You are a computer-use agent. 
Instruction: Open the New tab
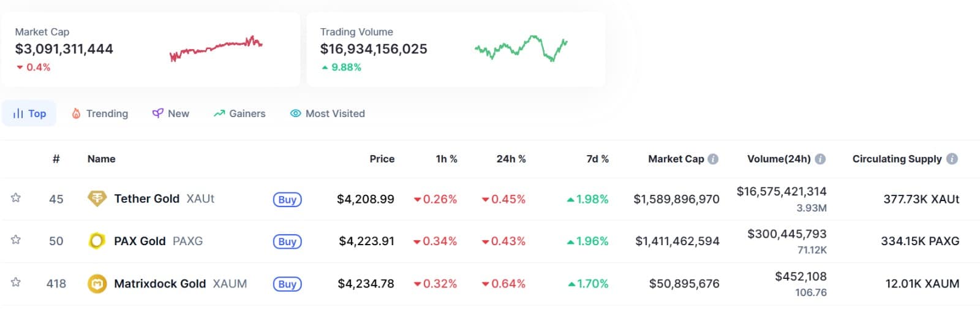click(171, 113)
